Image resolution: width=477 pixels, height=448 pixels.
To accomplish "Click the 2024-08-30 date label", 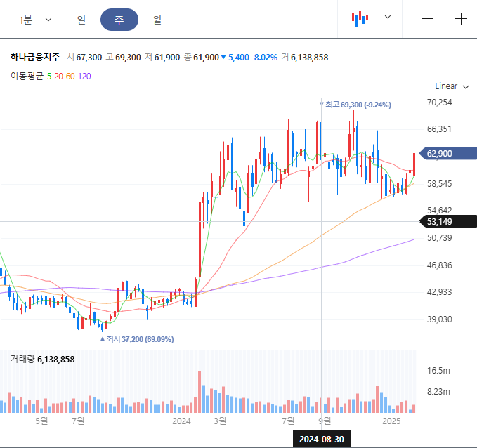I will pyautogui.click(x=322, y=439).
